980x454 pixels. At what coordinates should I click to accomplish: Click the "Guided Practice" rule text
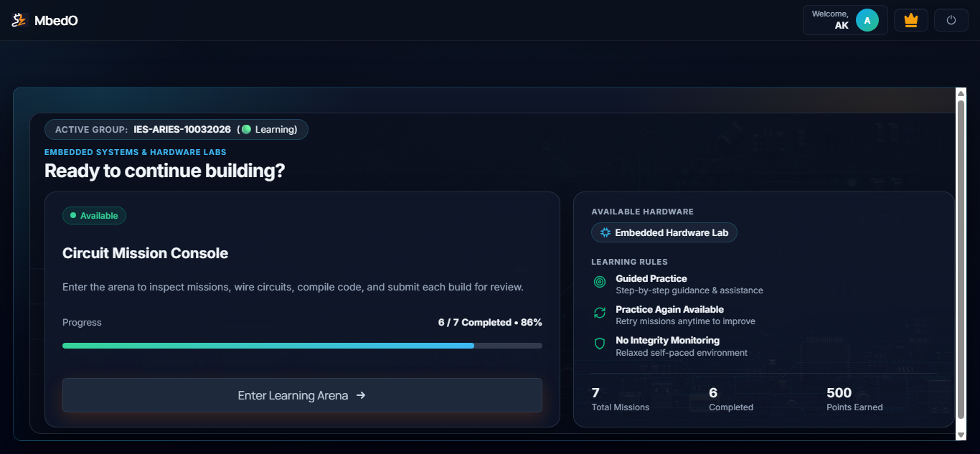(651, 278)
